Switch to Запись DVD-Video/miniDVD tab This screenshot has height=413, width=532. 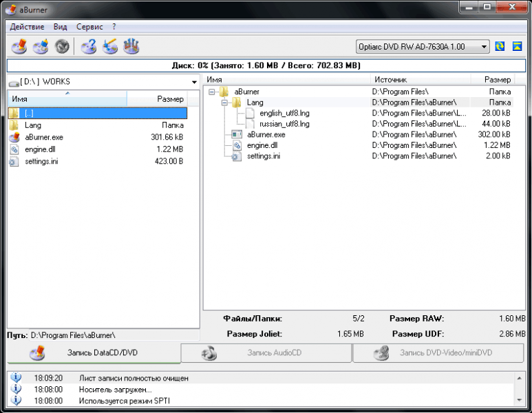[x=438, y=353]
